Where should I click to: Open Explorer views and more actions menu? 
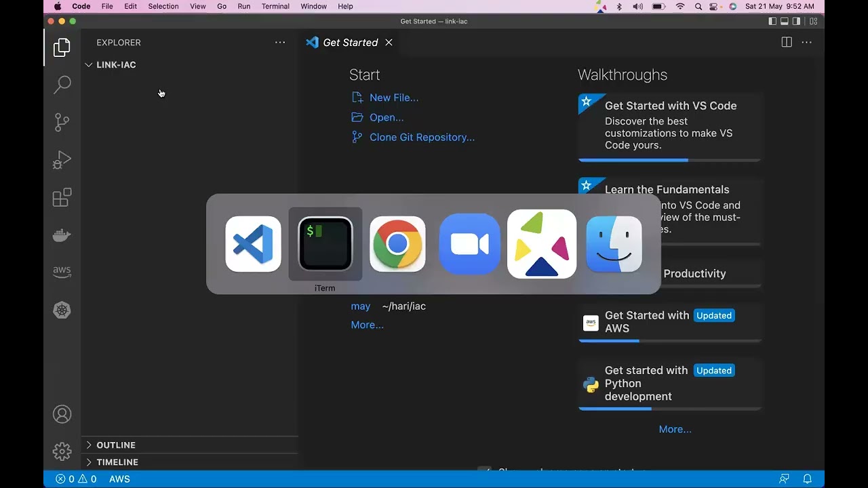280,42
